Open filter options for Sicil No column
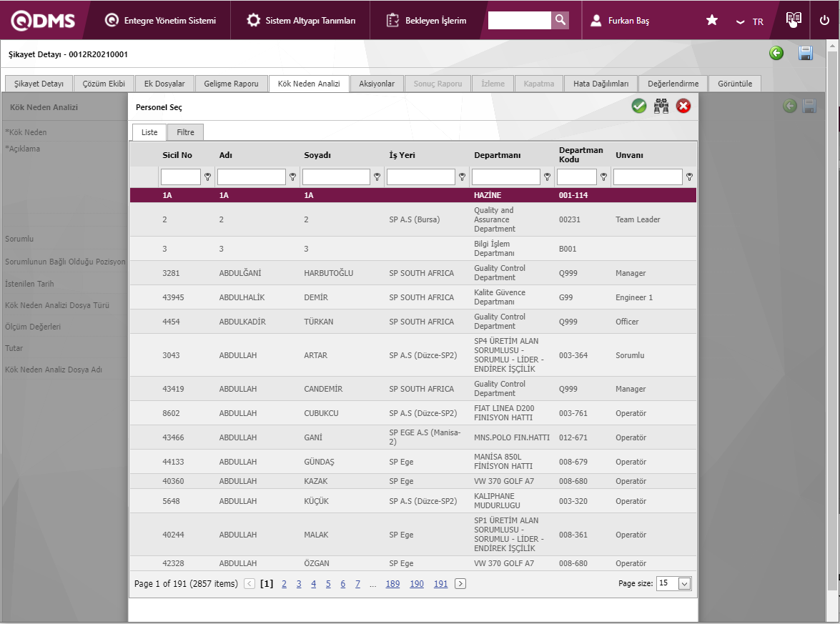 208,177
